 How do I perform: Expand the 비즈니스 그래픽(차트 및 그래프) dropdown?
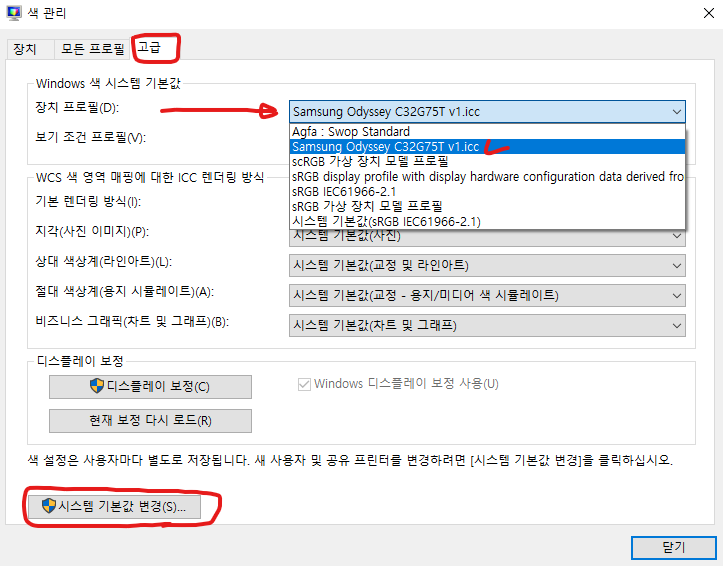pos(487,325)
